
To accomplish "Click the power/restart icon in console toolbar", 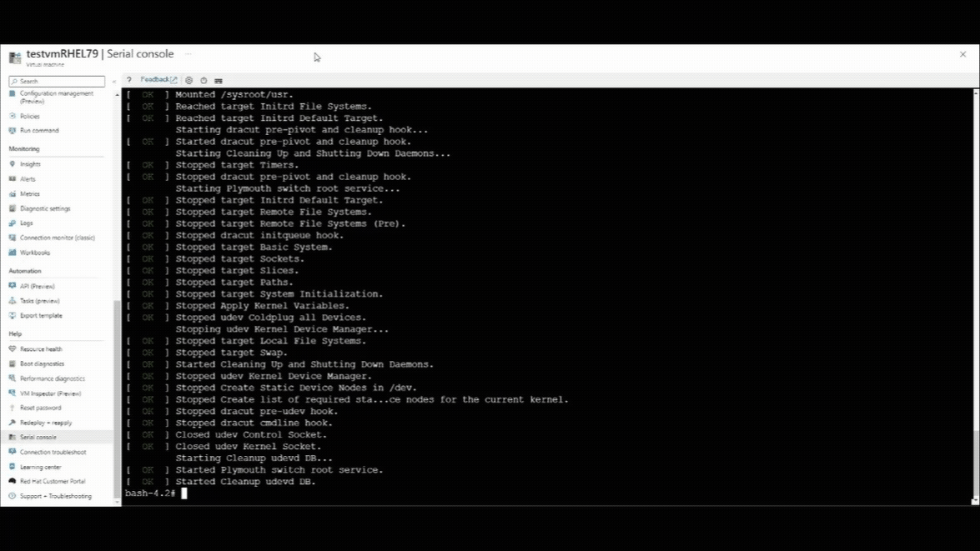I will (203, 80).
